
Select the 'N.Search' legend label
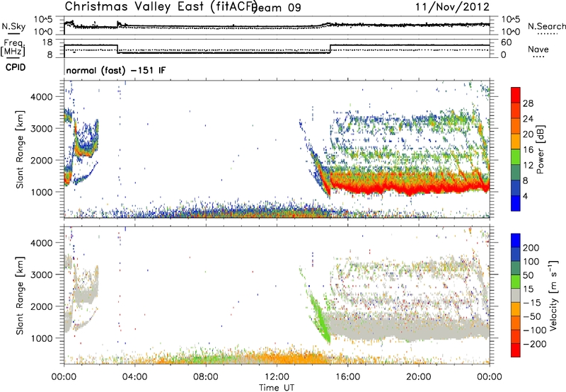(x=546, y=26)
